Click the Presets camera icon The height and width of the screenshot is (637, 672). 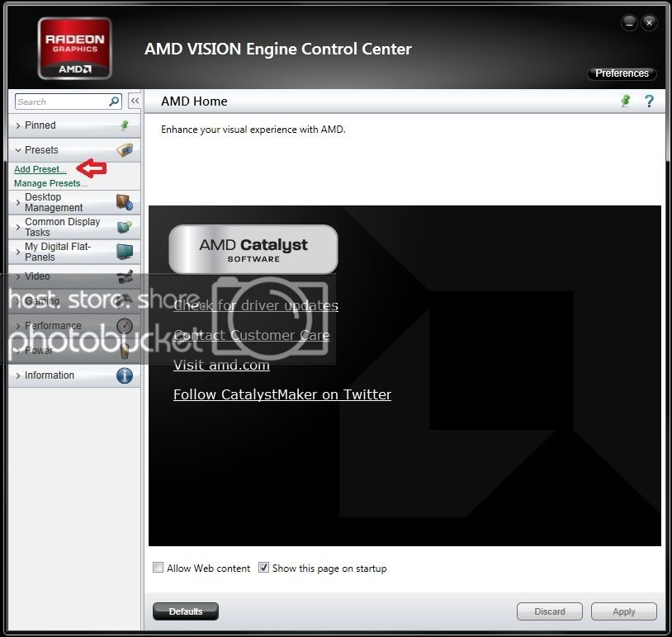pyautogui.click(x=125, y=150)
